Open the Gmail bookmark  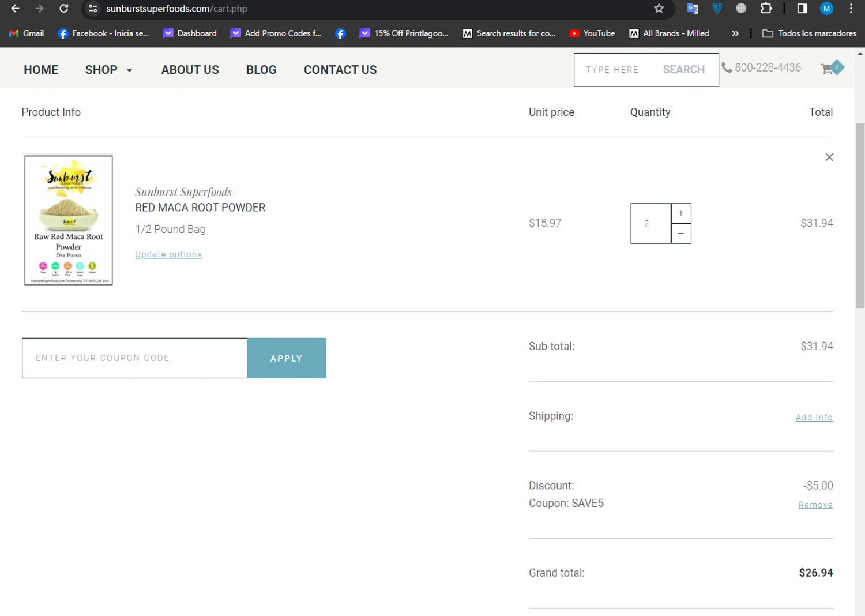point(27,33)
